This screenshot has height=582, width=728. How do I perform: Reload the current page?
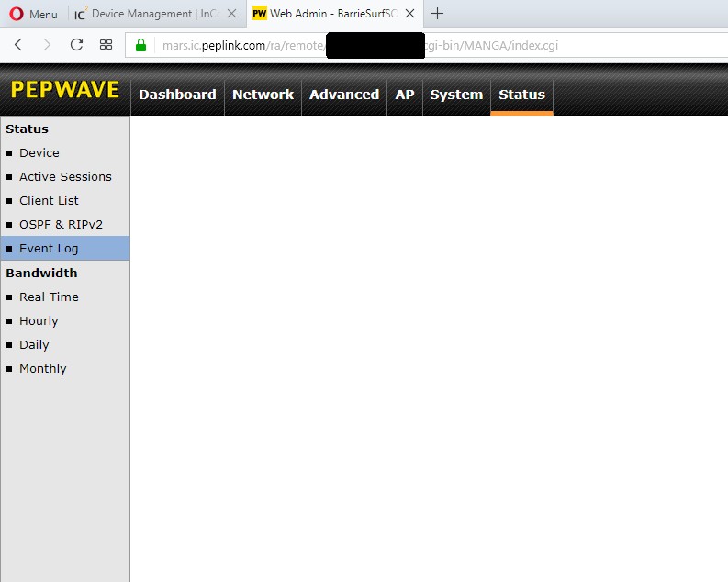[76, 45]
